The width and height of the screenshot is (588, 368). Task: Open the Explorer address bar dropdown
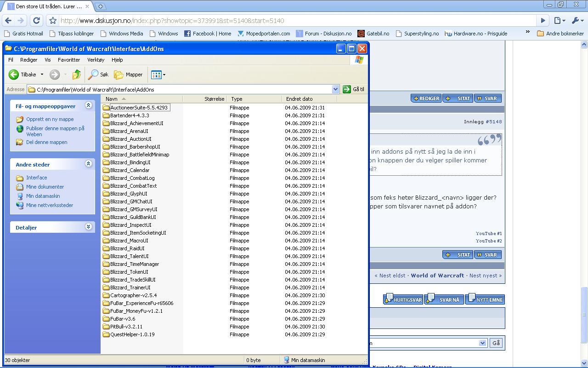[x=335, y=89]
